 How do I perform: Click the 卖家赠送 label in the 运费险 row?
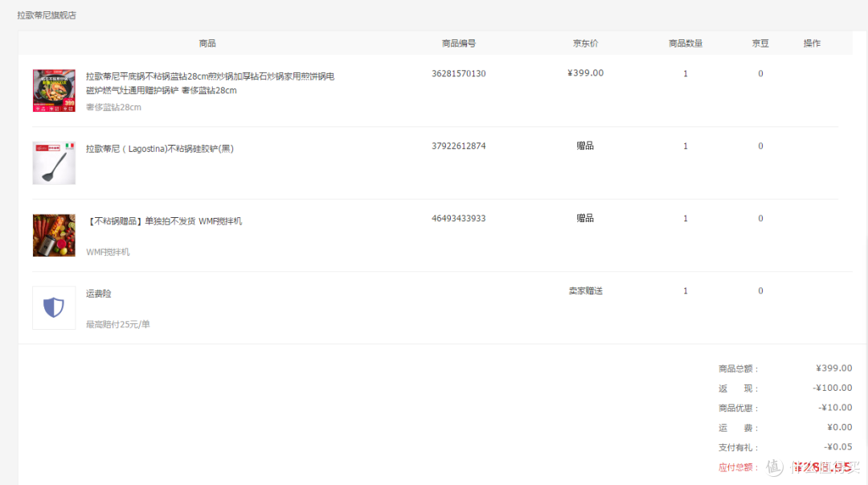(586, 291)
